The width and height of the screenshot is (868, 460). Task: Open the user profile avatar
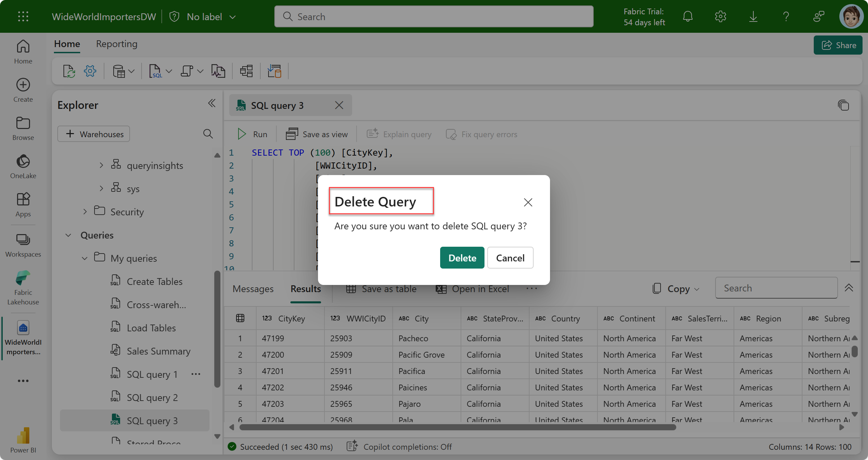pyautogui.click(x=851, y=16)
